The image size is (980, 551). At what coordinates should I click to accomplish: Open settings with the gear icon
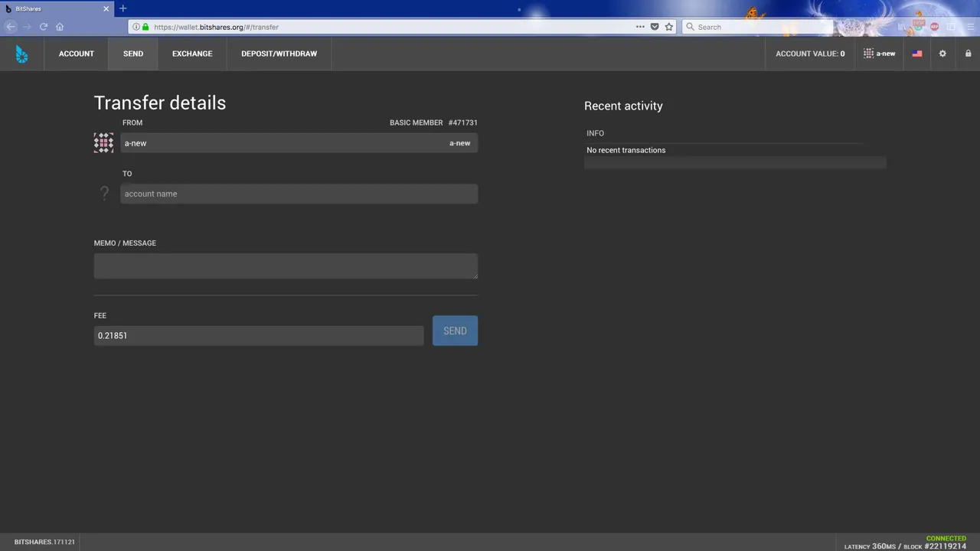[942, 54]
